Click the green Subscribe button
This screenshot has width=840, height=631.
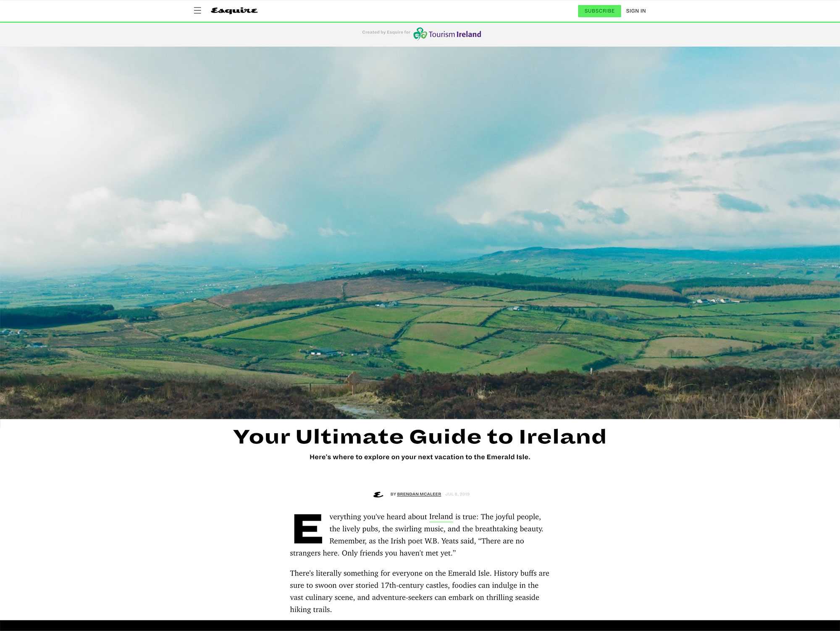click(x=599, y=11)
